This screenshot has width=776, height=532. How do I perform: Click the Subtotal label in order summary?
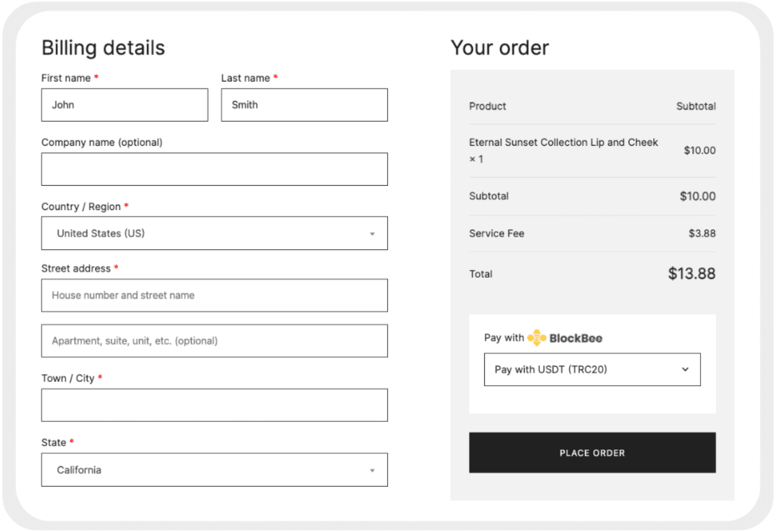click(487, 196)
